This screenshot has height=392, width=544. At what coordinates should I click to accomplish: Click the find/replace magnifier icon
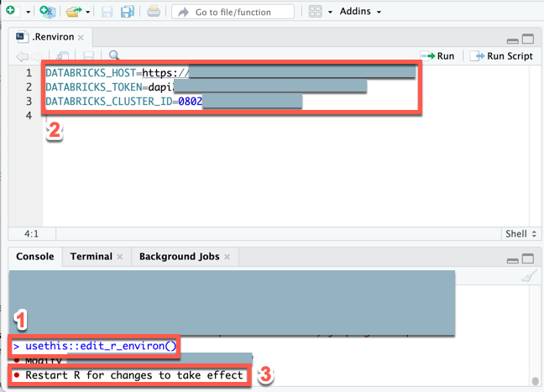pos(114,56)
